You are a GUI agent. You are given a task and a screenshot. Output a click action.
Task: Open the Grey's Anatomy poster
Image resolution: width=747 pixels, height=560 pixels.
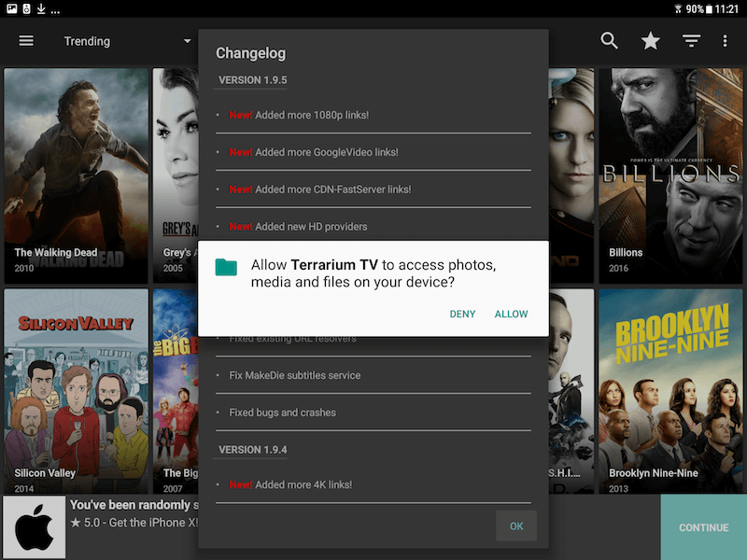tap(176, 175)
